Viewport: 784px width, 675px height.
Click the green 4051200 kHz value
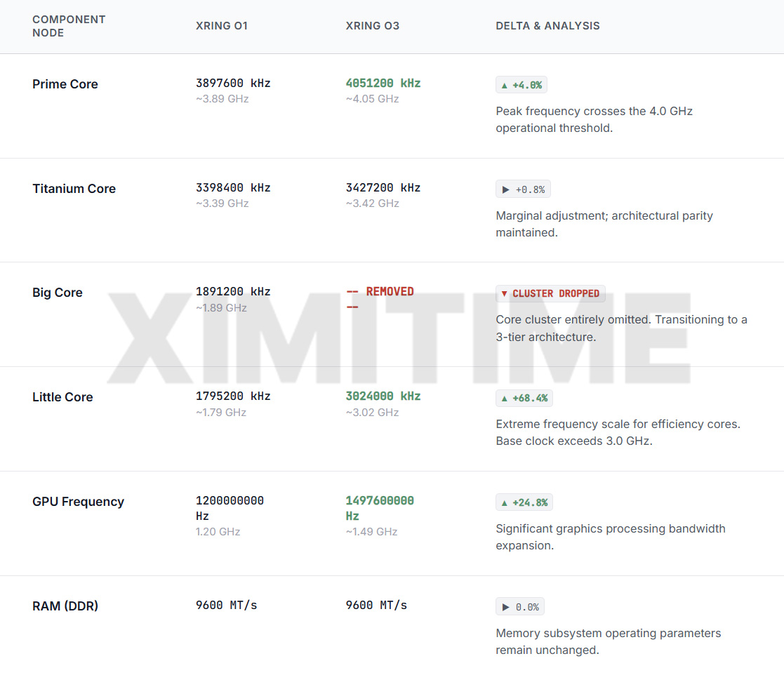pos(383,83)
